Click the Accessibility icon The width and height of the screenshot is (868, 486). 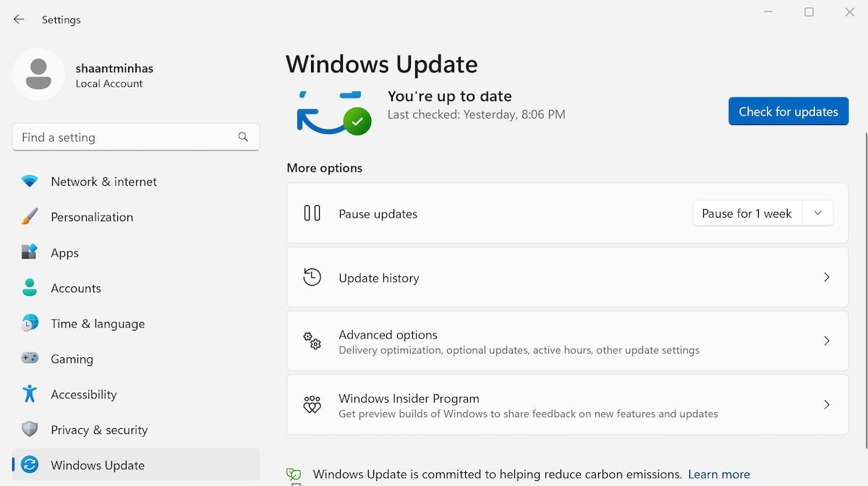(x=29, y=394)
